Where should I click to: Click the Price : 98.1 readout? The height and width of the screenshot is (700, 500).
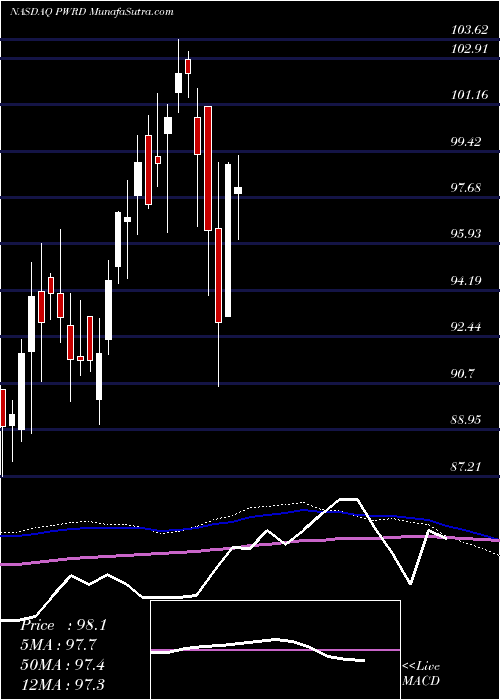tap(63, 625)
